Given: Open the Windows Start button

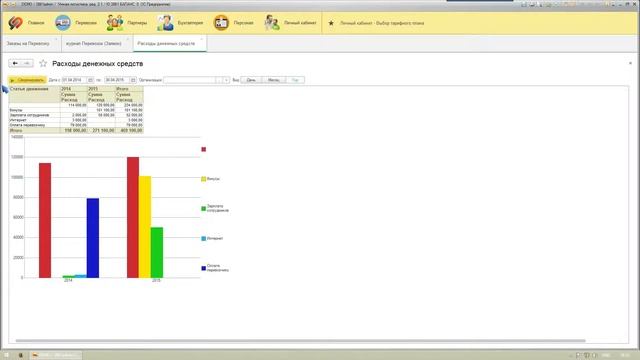Looking at the screenshot, I should (x=6, y=355).
